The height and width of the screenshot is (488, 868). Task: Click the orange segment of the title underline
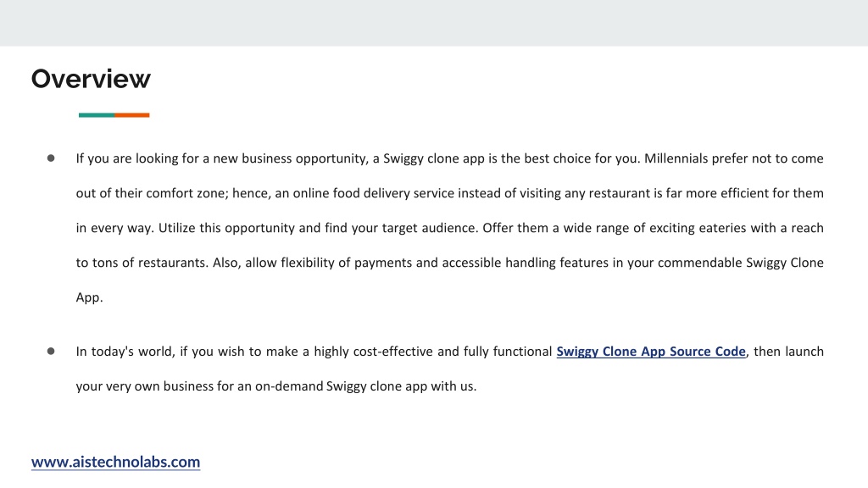132,115
